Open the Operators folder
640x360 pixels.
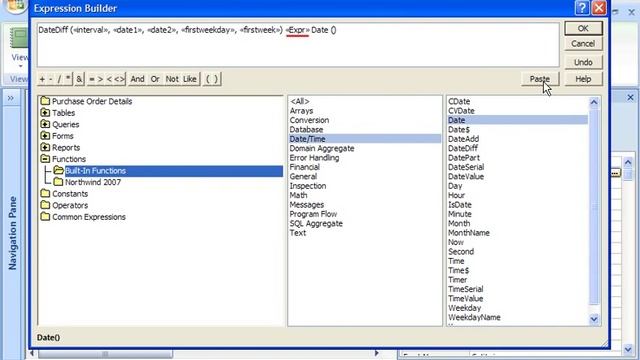pos(70,205)
